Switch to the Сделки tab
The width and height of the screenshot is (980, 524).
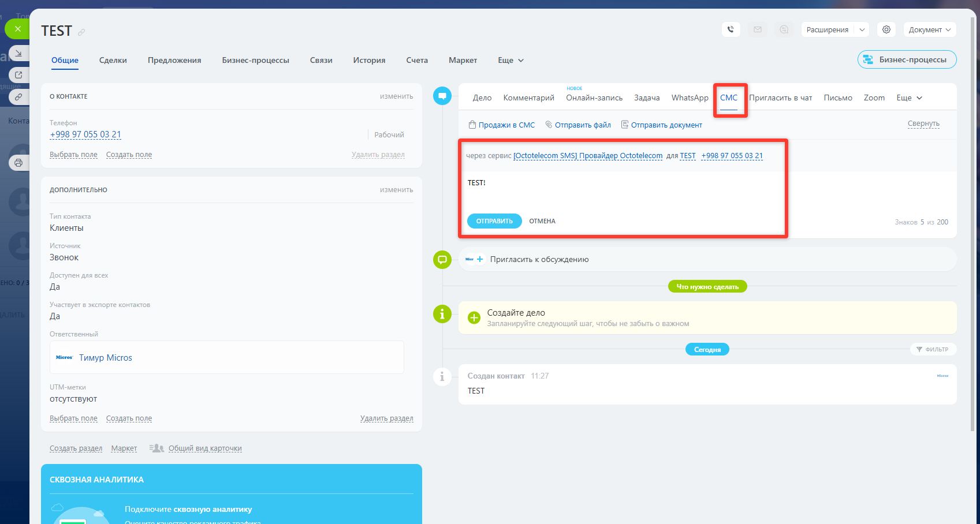click(113, 60)
